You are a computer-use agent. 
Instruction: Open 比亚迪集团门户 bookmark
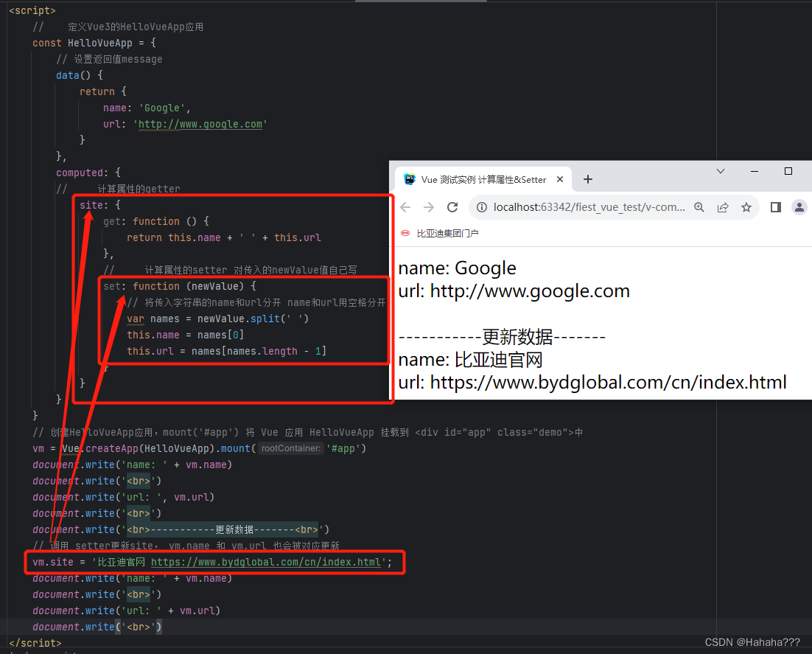[x=440, y=233]
